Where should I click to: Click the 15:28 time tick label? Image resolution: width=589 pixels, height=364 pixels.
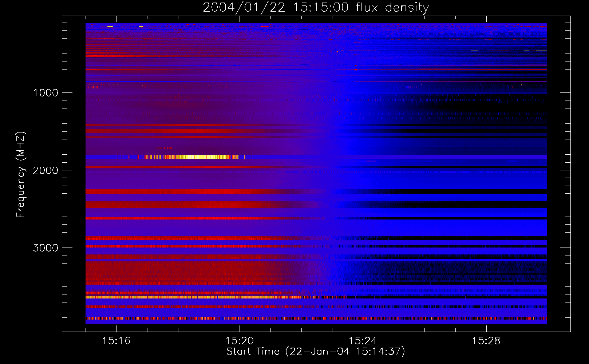click(486, 341)
